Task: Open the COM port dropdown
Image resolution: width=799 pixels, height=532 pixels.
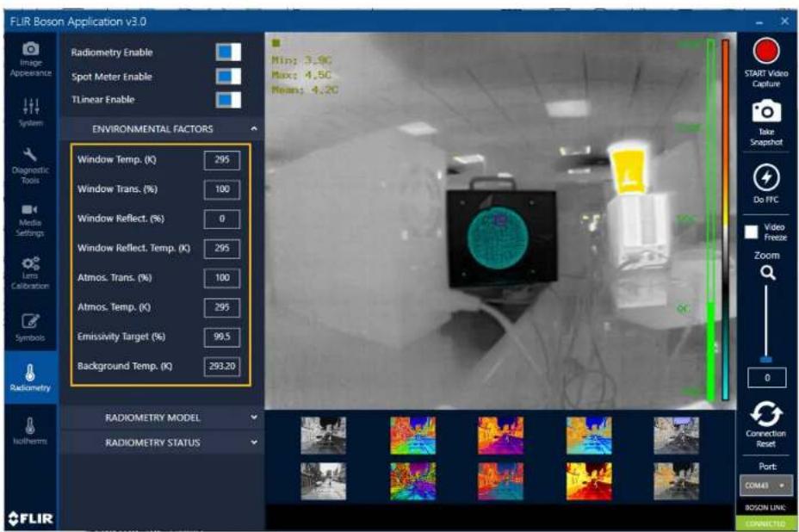Action: point(766,486)
